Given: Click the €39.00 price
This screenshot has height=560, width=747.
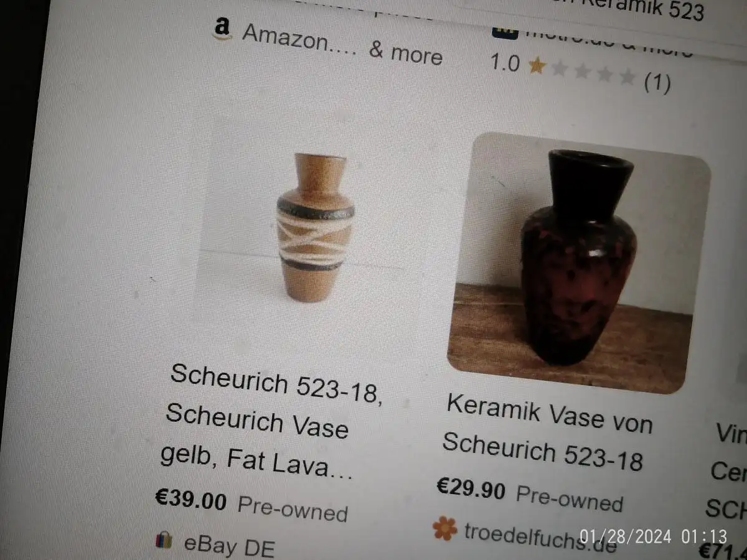Looking at the screenshot, I should tap(191, 498).
